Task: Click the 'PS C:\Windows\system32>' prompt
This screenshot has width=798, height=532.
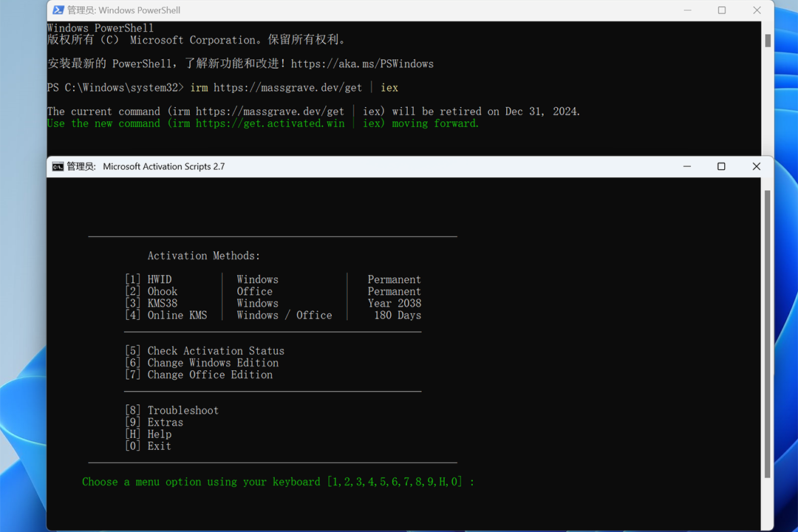Action: point(115,88)
